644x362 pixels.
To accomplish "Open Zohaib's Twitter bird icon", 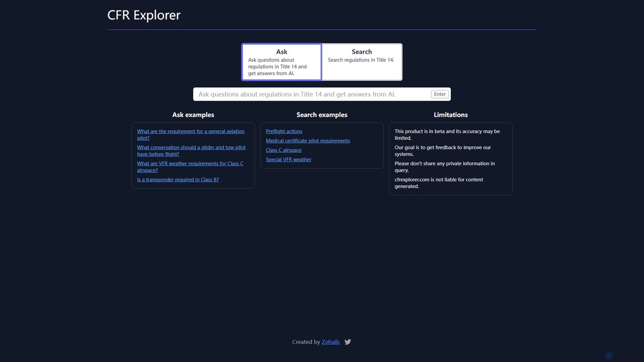I will [x=348, y=342].
